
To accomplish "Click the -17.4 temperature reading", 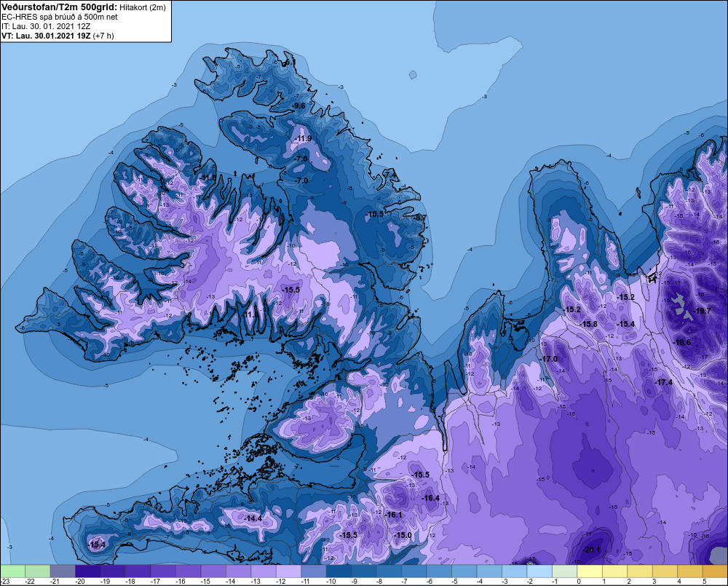I will 663,382.
